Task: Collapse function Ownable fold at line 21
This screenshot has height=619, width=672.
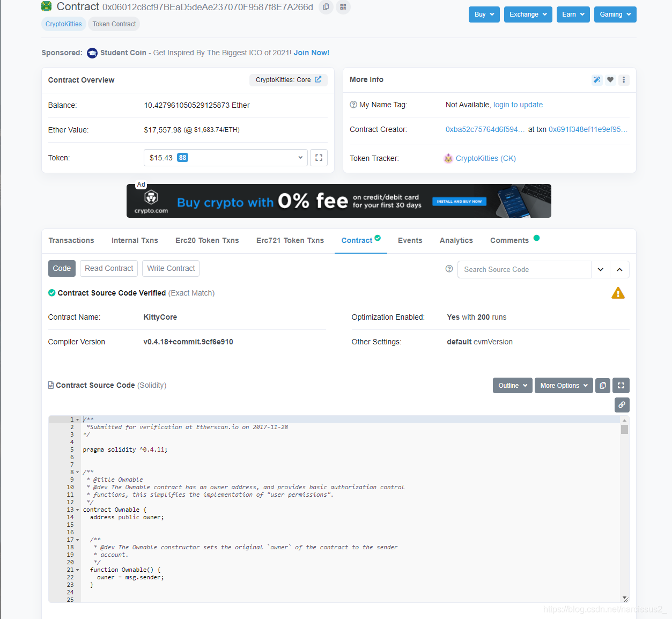Action: (x=78, y=570)
